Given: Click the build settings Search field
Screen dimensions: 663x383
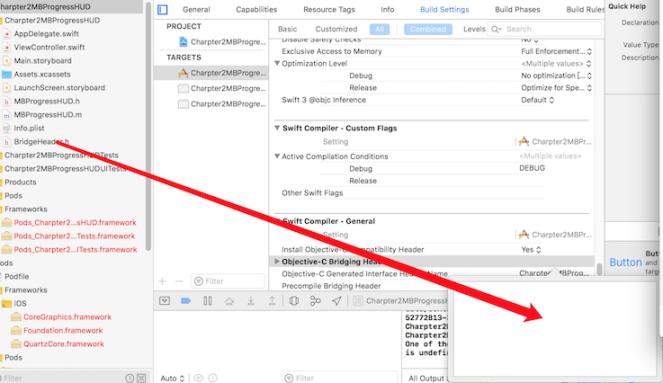Looking at the screenshot, I should (545, 29).
